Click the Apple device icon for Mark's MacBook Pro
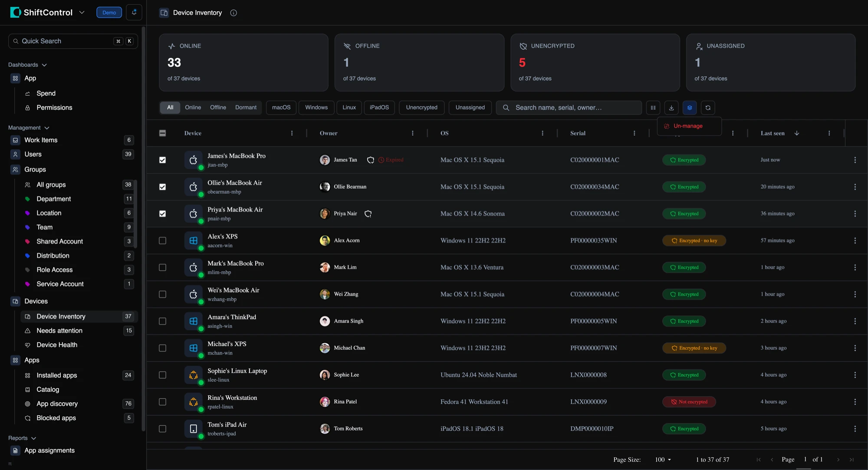This screenshot has width=868, height=470. click(x=194, y=268)
